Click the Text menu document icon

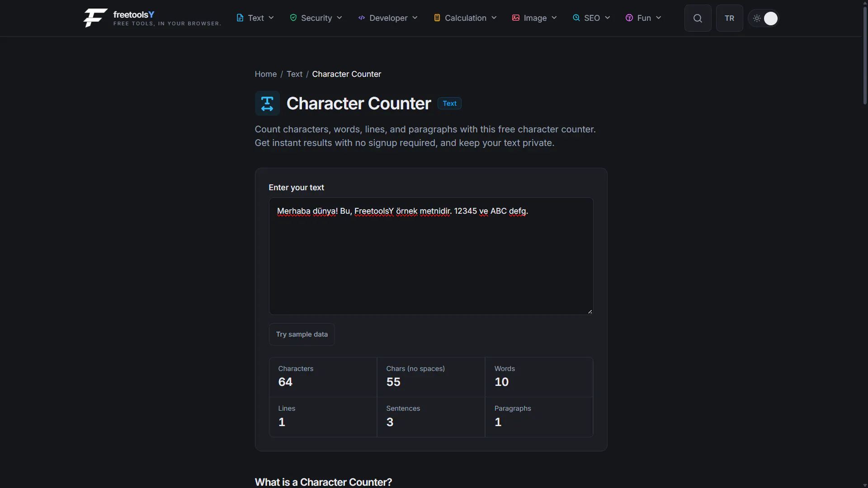(240, 18)
